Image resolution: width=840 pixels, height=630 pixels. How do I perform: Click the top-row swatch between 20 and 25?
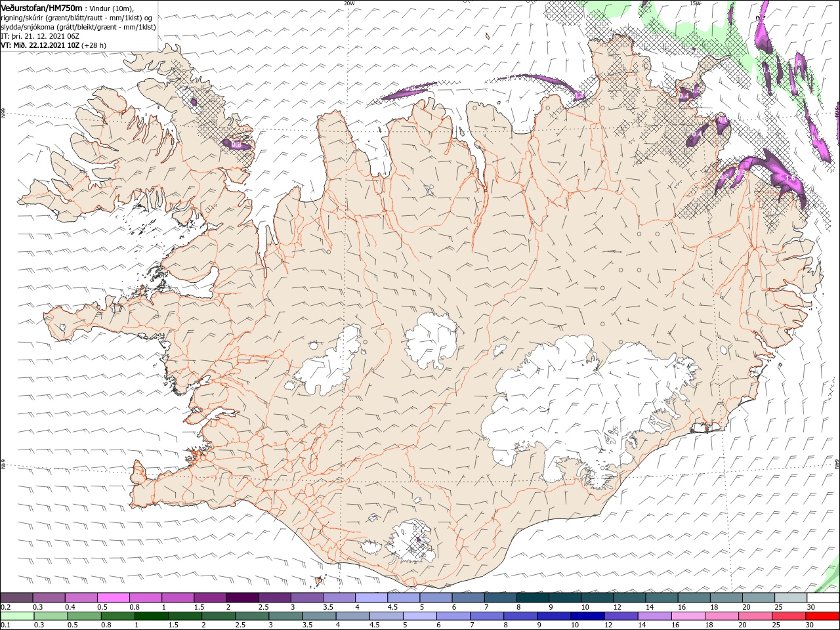point(758,597)
